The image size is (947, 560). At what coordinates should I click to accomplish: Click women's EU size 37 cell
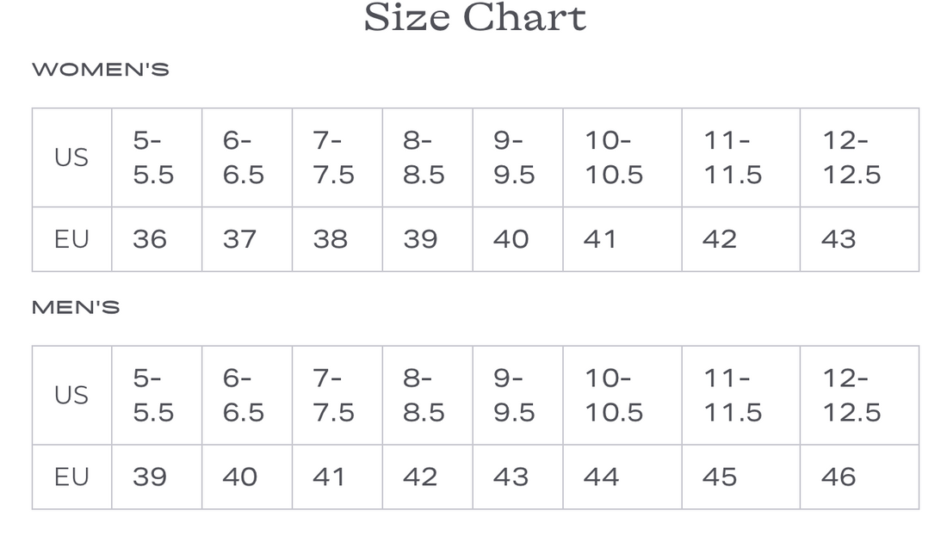click(239, 239)
